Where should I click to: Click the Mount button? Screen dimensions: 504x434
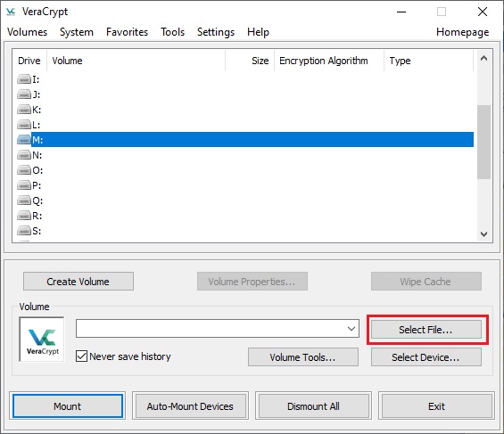coord(68,406)
